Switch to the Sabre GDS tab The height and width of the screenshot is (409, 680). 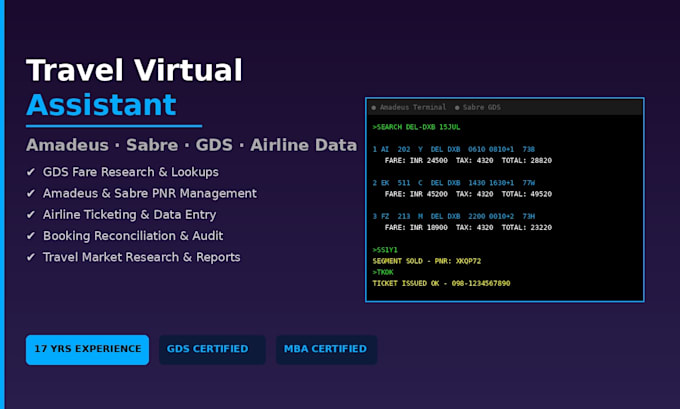[477, 107]
